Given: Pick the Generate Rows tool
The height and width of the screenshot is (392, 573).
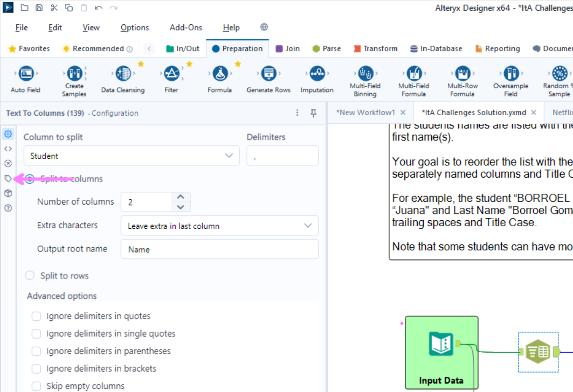Looking at the screenshot, I should pos(268,79).
